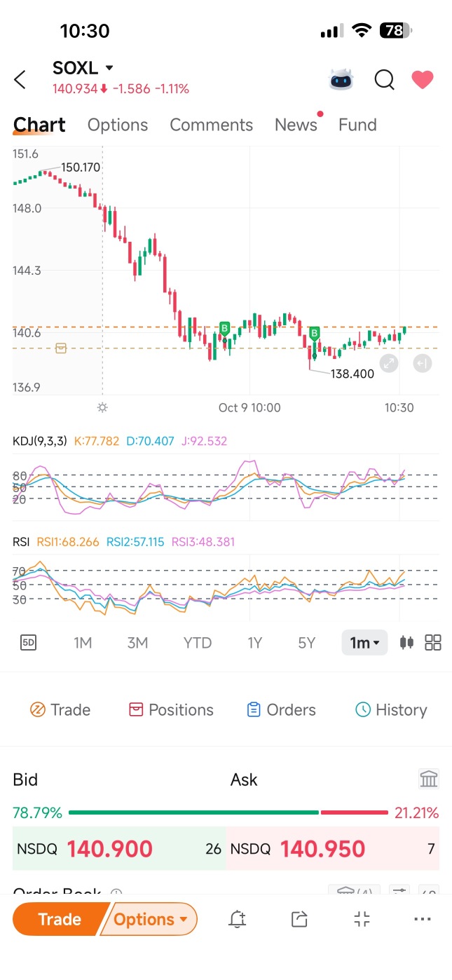Open Orders
This screenshot has height=980, width=452.
281,710
